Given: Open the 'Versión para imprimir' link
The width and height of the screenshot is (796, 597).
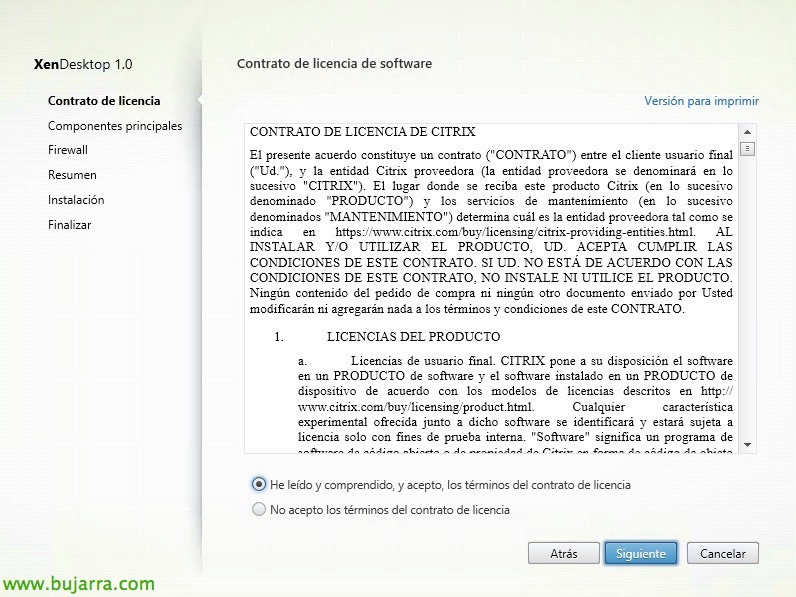Looking at the screenshot, I should click(702, 101).
